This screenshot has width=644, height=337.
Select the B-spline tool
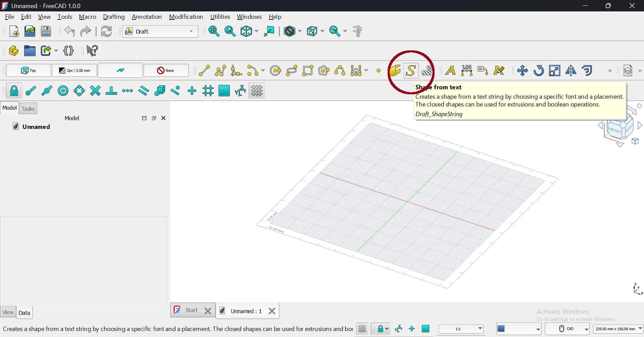point(340,70)
